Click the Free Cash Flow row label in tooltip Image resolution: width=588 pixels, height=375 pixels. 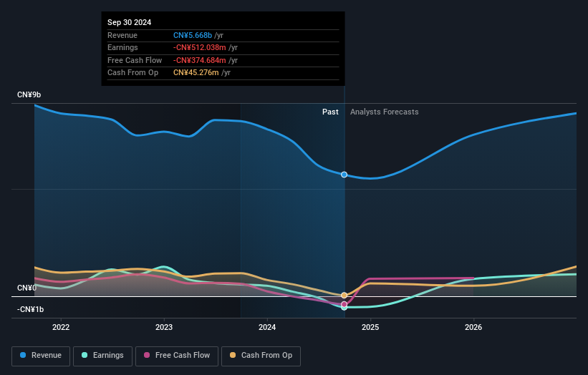[135, 60]
